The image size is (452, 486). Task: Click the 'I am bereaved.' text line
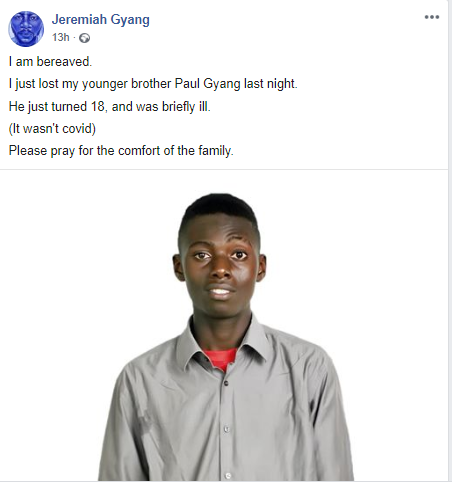(x=50, y=62)
